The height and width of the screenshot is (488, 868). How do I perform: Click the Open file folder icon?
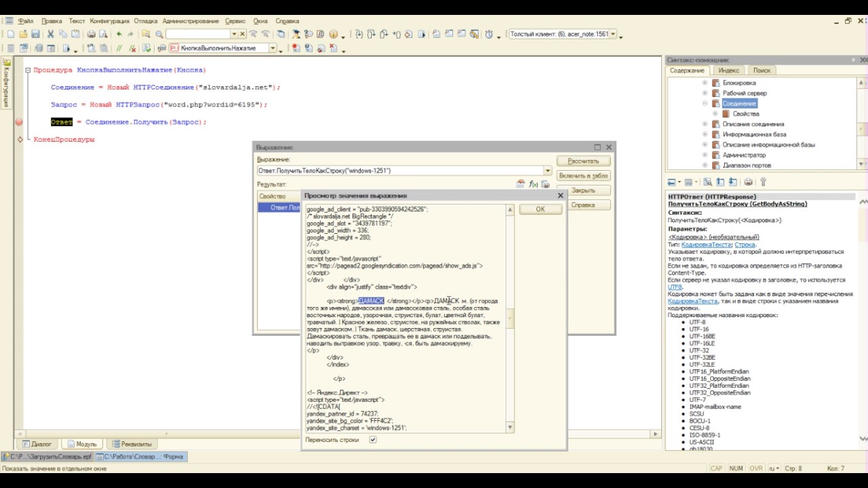coord(24,34)
